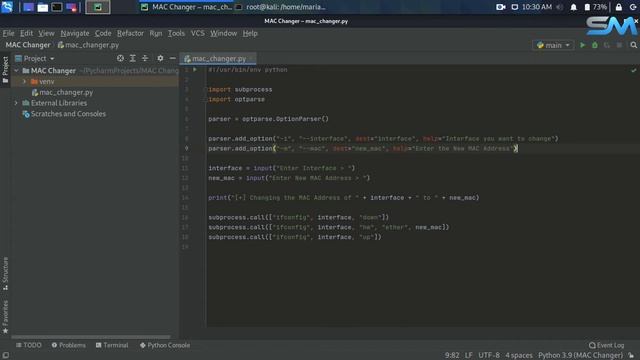Open the Navigate menu
This screenshot has height=360, width=640.
click(75, 33)
